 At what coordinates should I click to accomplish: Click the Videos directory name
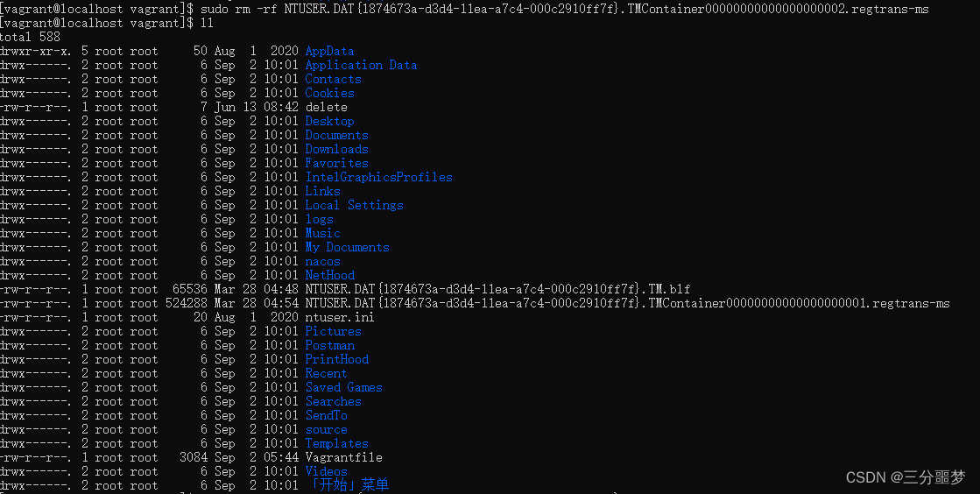pos(327,471)
